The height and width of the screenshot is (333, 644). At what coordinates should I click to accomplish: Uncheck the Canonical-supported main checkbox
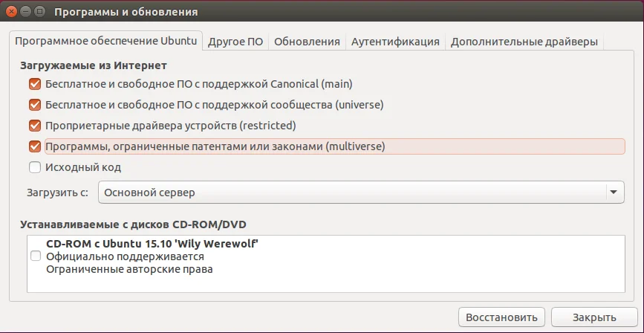(35, 84)
